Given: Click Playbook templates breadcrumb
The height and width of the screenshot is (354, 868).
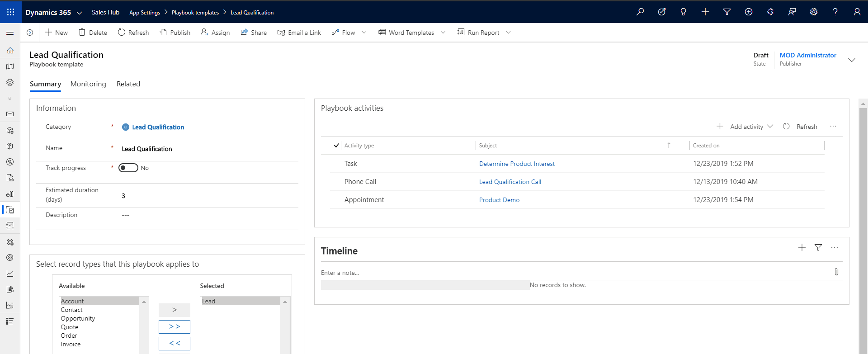Looking at the screenshot, I should (195, 13).
